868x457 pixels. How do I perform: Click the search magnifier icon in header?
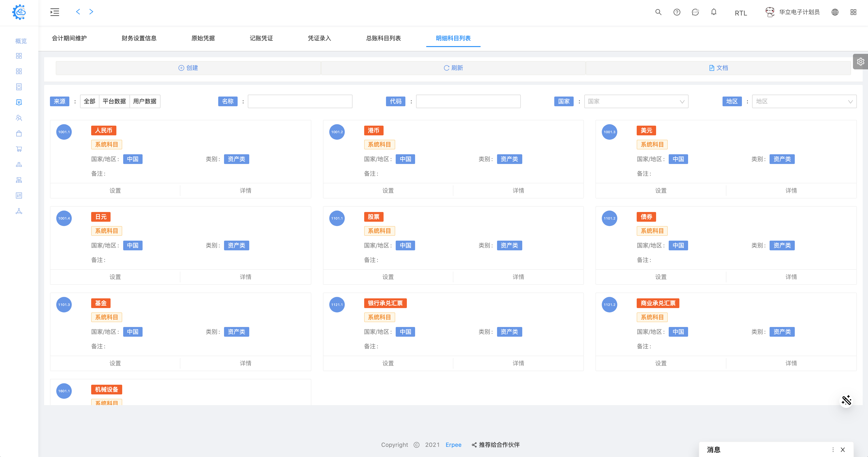point(658,12)
